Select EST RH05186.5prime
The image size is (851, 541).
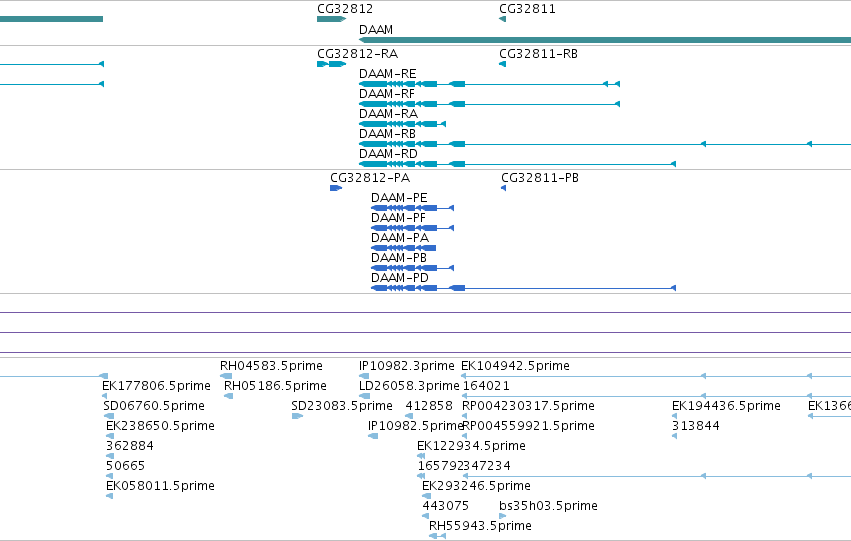click(275, 386)
